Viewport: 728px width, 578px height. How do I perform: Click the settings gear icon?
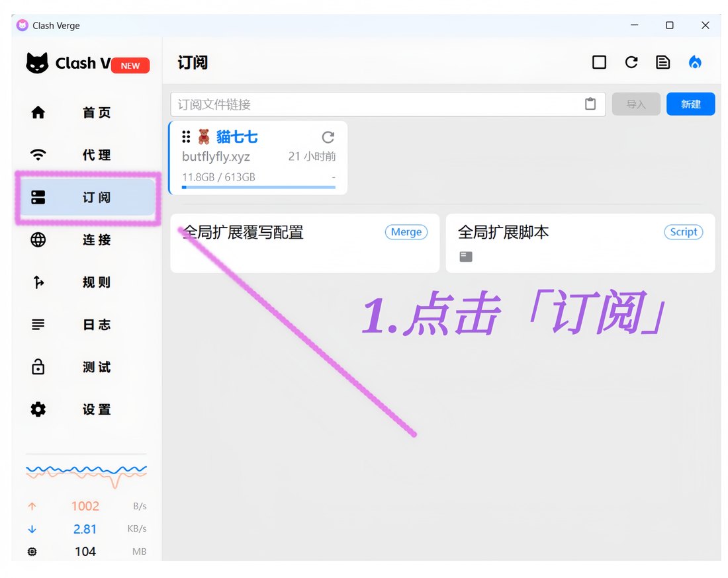tap(38, 409)
